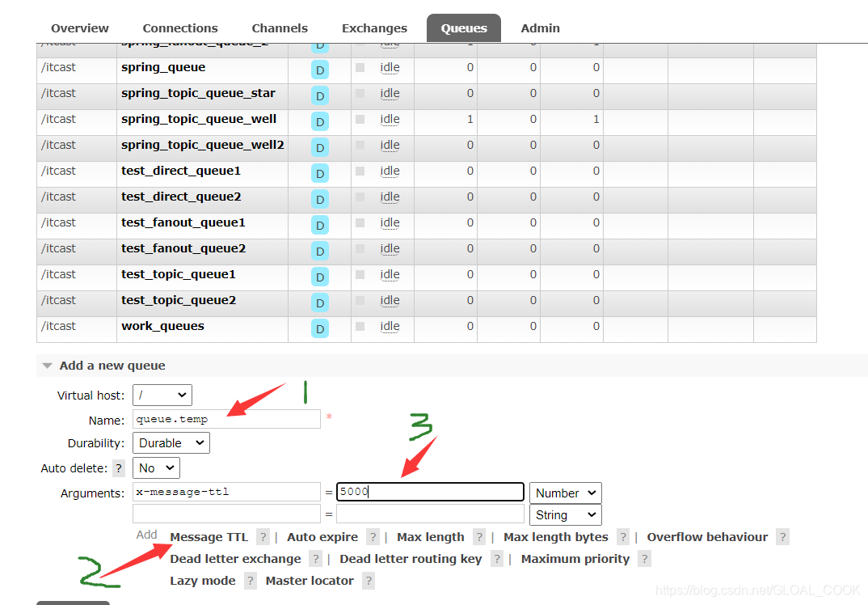Click the Lazy mode argument shortcut

coord(203,581)
